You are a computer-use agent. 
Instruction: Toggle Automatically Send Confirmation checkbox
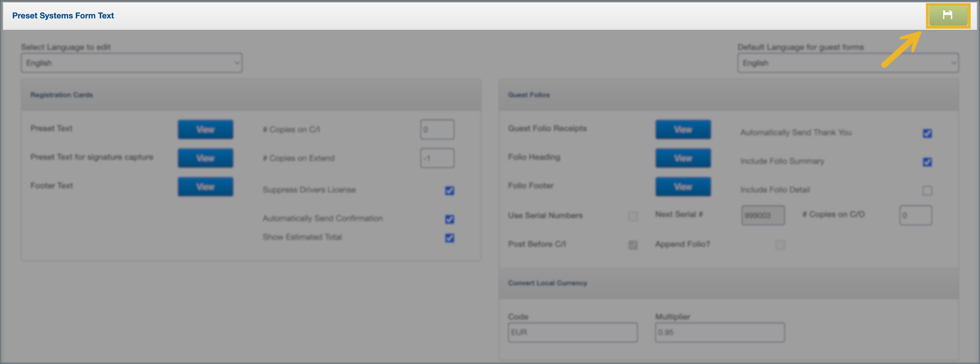coord(449,219)
